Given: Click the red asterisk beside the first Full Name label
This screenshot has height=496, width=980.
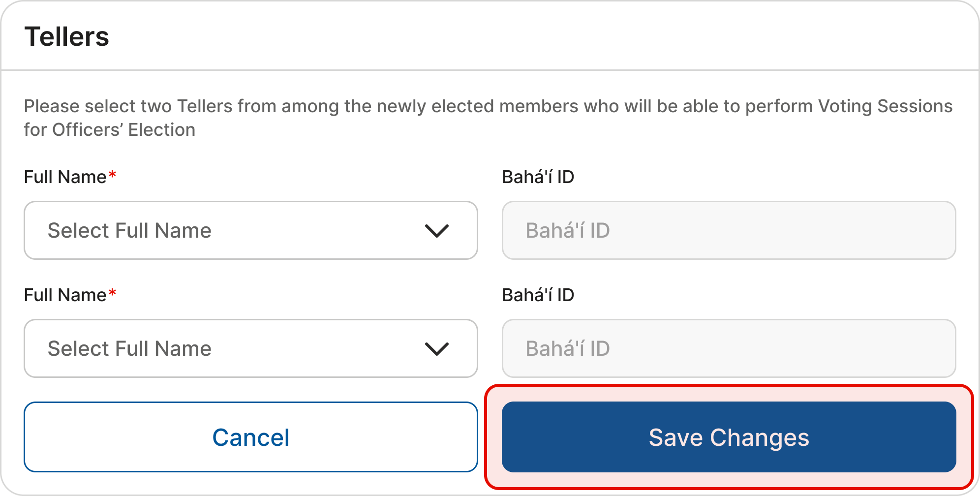Looking at the screenshot, I should click(x=113, y=175).
